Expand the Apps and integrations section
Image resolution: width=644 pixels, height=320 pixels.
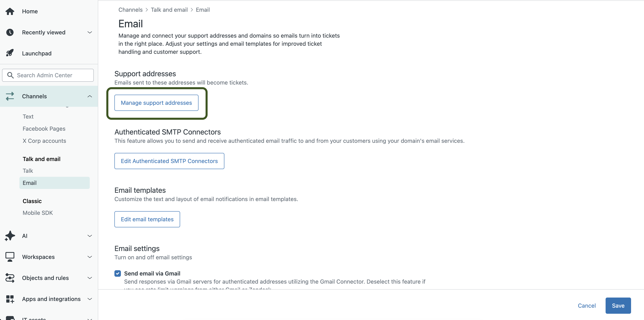click(90, 299)
